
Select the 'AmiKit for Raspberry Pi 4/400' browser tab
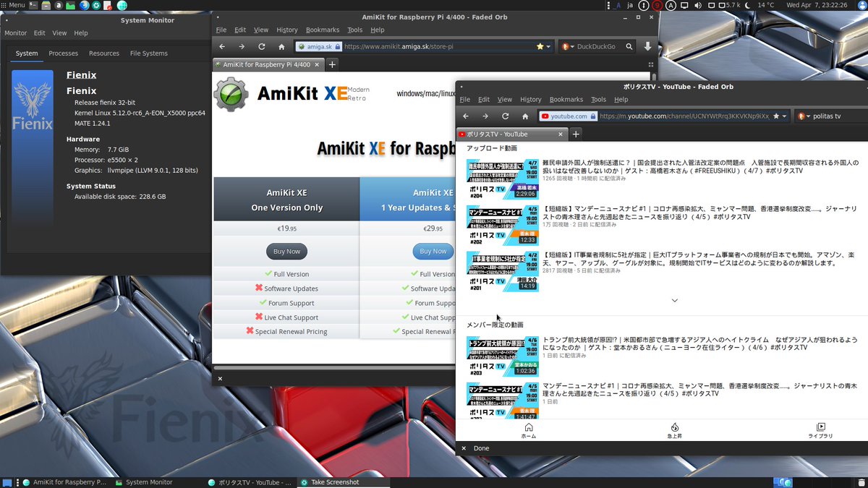point(268,64)
